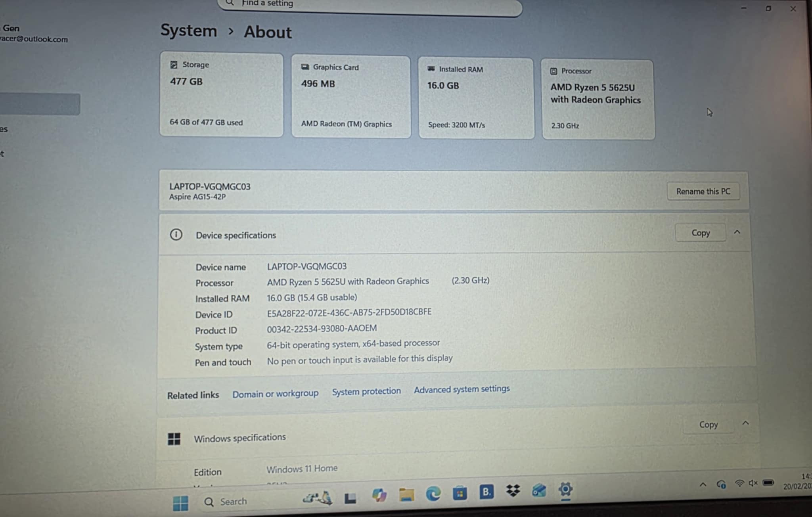Open Microsoft Store from taskbar
The image size is (812, 517).
(460, 493)
